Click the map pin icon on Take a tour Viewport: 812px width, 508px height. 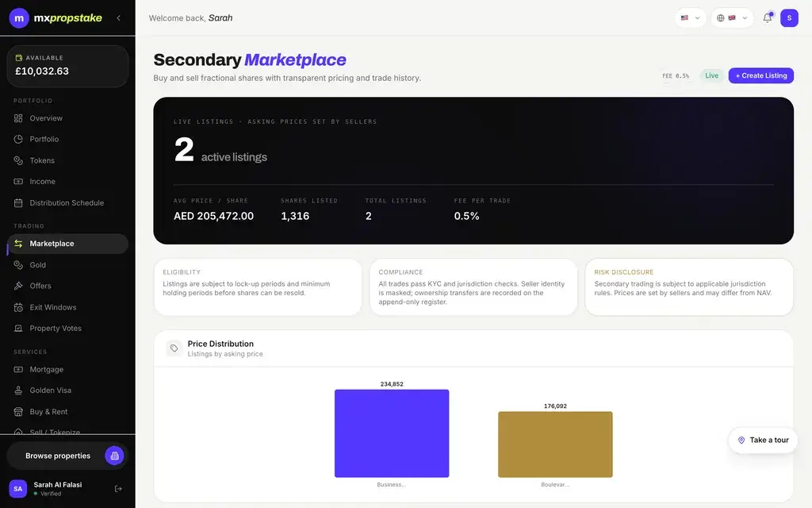(x=741, y=440)
